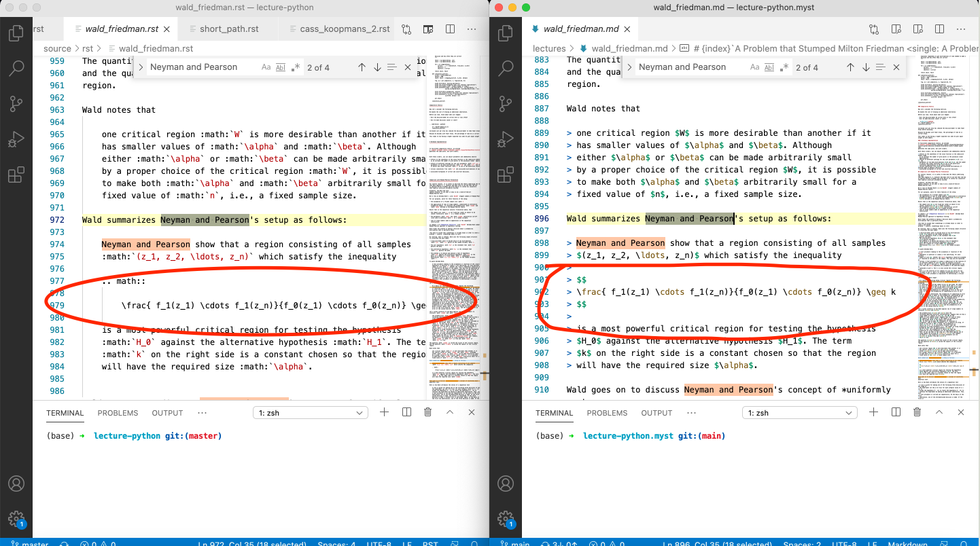Open Source Control in the left lecture-python window
This screenshot has width=980, height=546.
(x=16, y=104)
